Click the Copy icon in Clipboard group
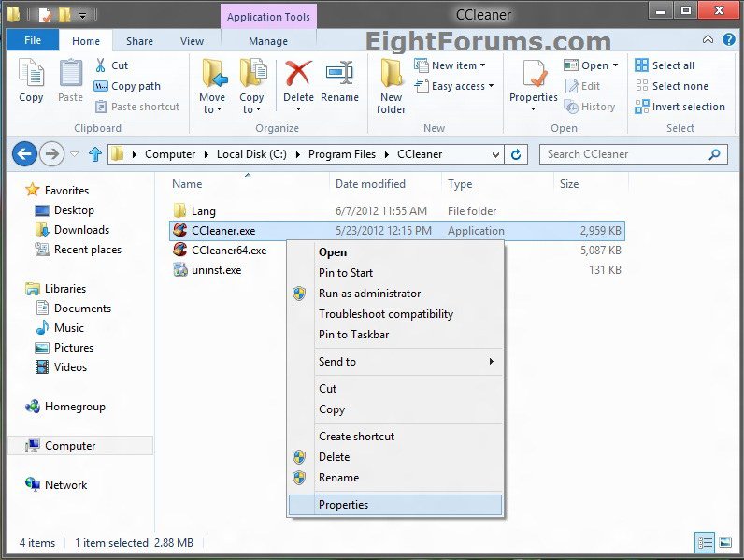 (31, 74)
